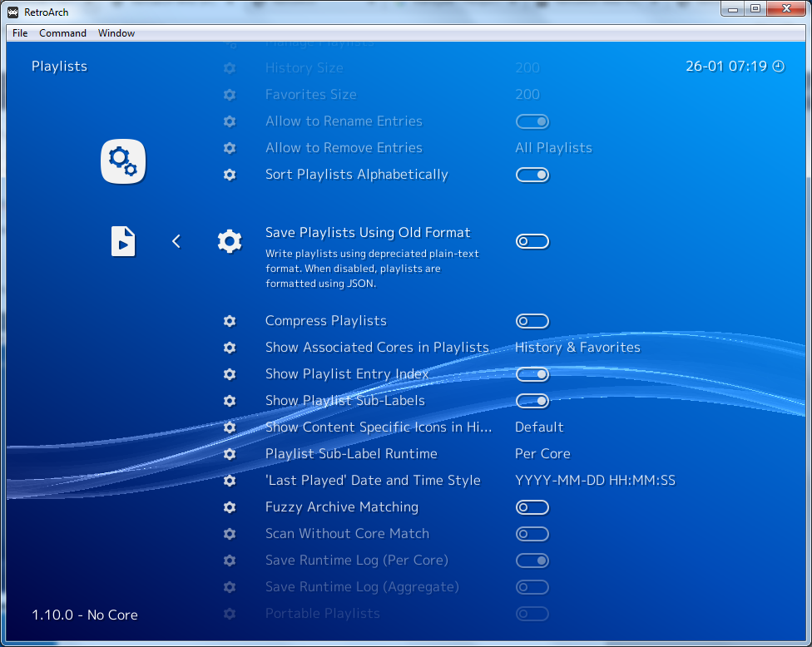Click gear icon for Show Content Specific Icons

pos(230,427)
